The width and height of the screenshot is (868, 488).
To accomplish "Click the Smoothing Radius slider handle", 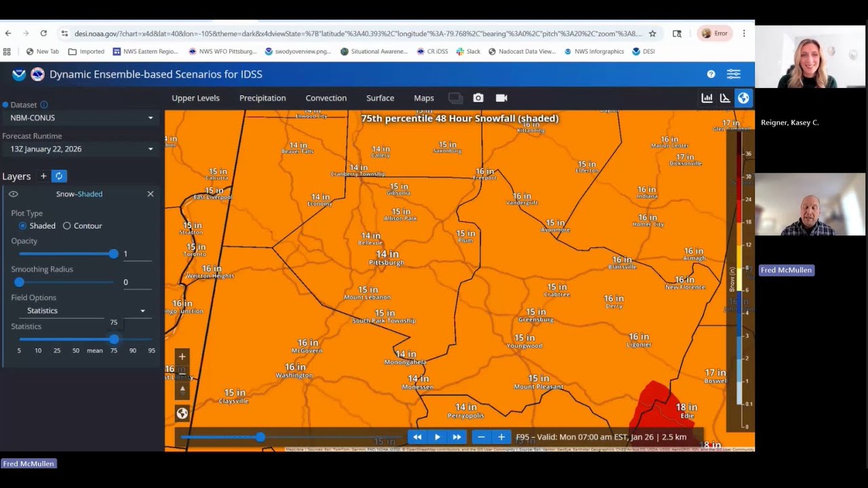I will click(x=19, y=282).
